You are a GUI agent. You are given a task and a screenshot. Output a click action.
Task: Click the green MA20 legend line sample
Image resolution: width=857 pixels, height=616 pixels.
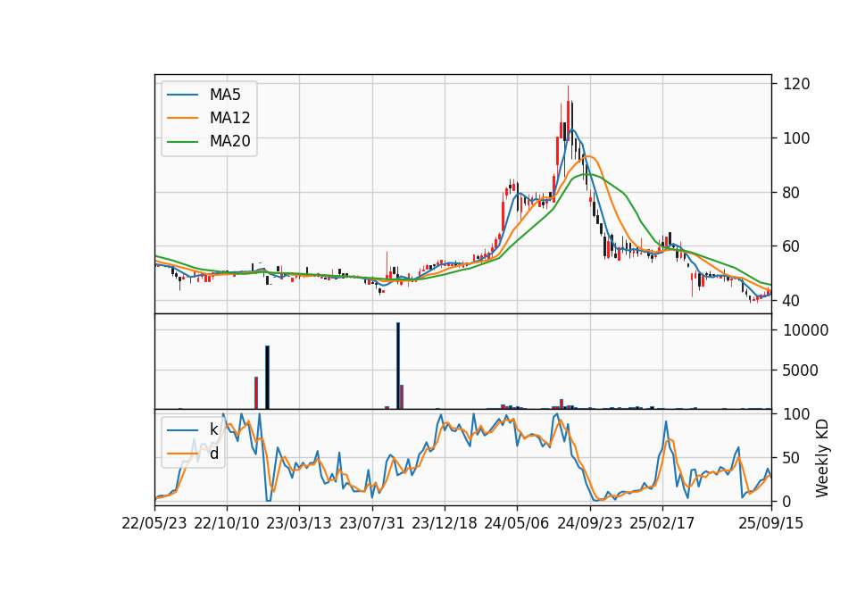(182, 142)
